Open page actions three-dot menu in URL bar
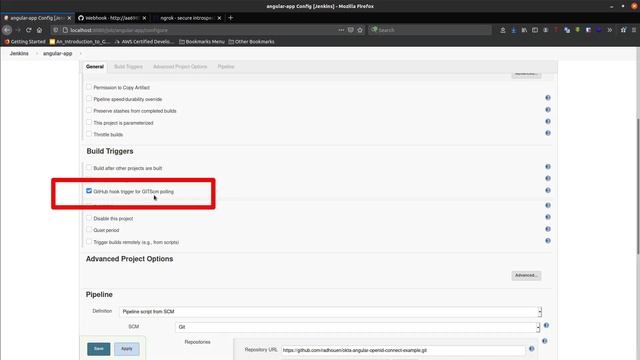This screenshot has height=360, width=640. pos(341,30)
